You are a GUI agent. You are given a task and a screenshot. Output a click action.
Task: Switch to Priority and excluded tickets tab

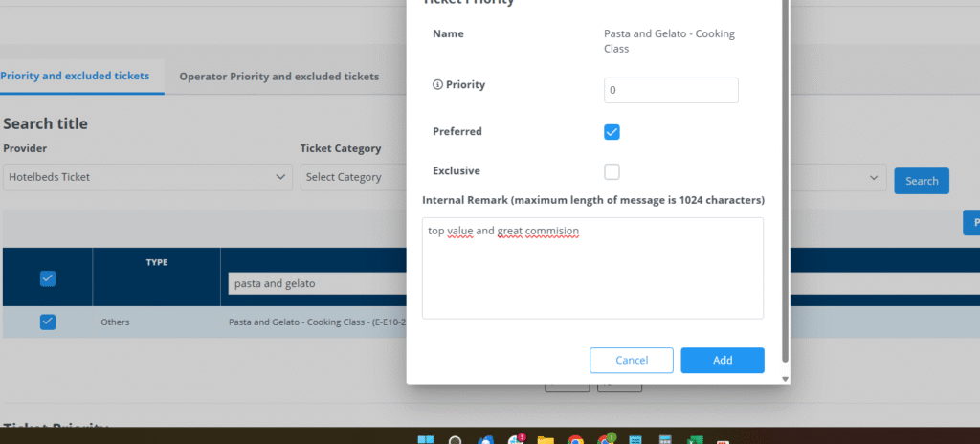75,76
